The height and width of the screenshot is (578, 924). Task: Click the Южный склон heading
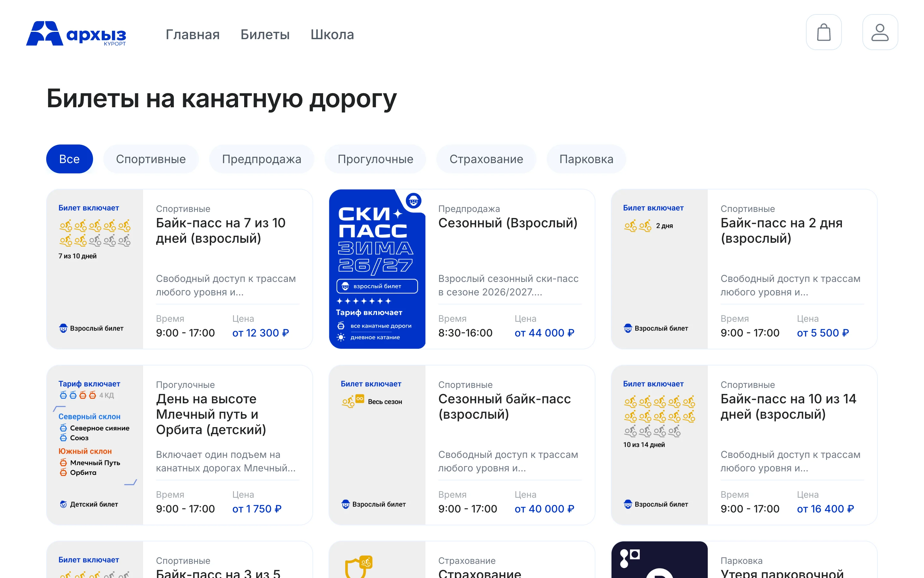click(85, 451)
